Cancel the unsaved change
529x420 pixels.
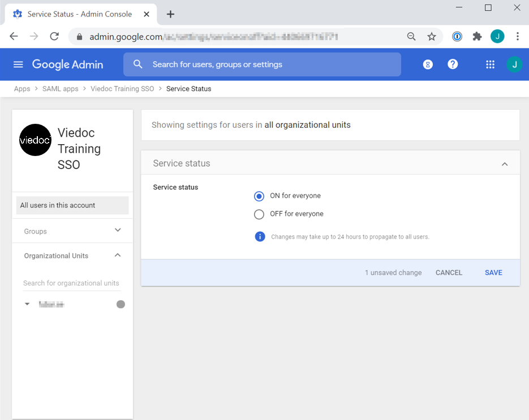click(x=449, y=272)
